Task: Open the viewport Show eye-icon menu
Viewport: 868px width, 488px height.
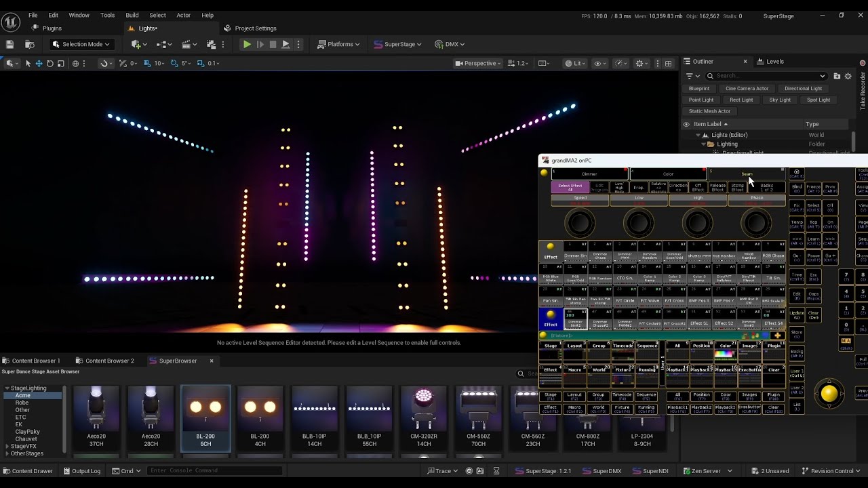Action: pyautogui.click(x=600, y=63)
